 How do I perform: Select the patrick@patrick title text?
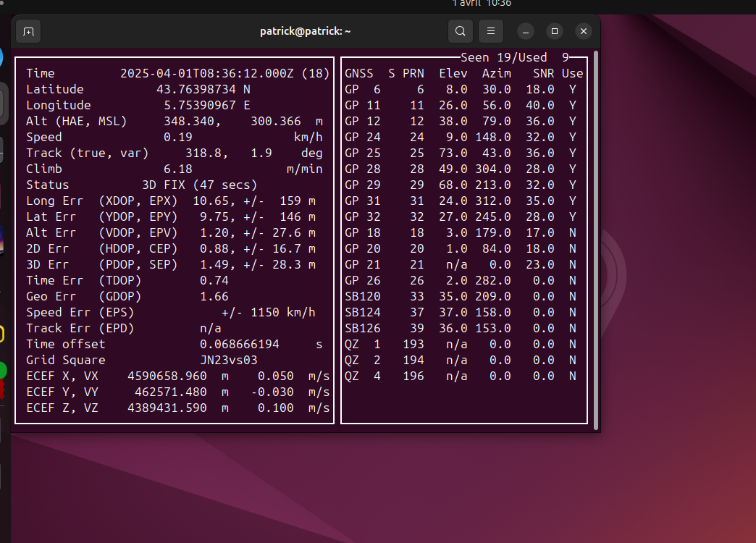pos(305,31)
